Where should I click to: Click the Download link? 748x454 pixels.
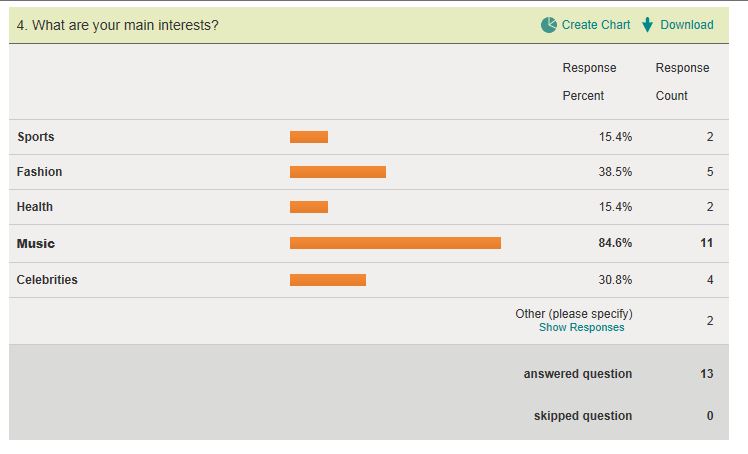687,25
